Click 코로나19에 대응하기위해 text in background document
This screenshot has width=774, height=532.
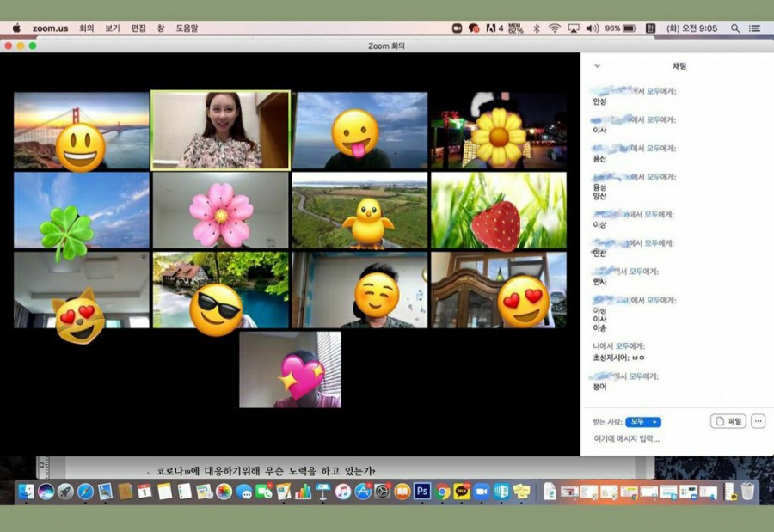(x=208, y=471)
